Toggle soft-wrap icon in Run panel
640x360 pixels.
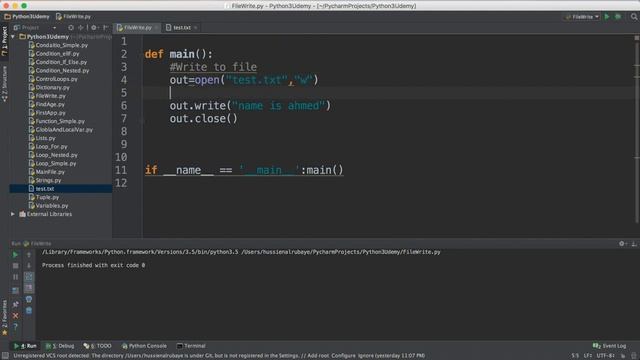29,277
